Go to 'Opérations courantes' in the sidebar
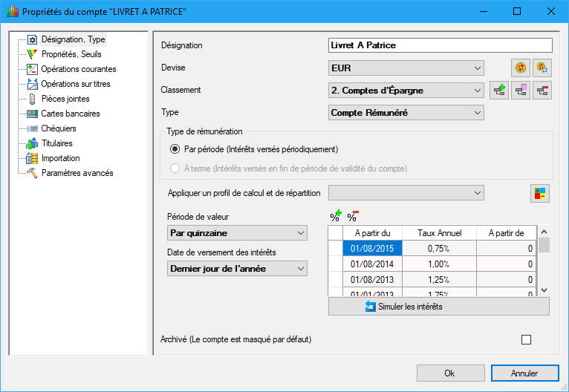 (79, 69)
